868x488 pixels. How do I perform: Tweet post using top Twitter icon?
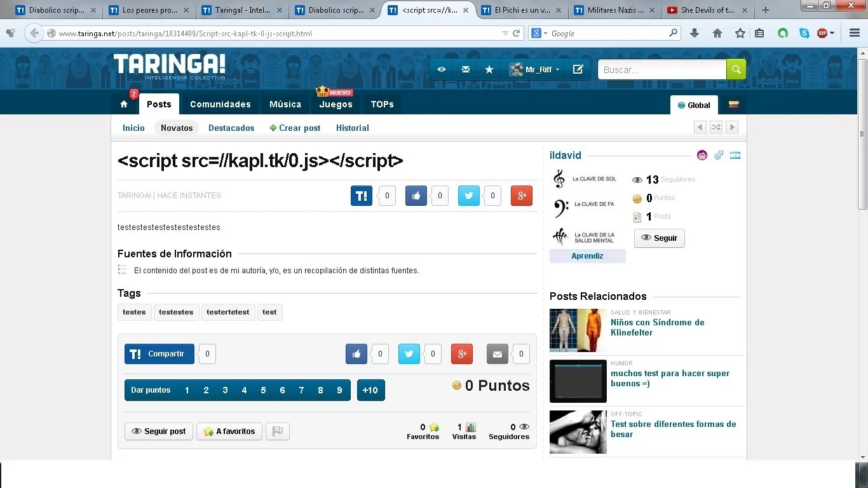coord(469,196)
